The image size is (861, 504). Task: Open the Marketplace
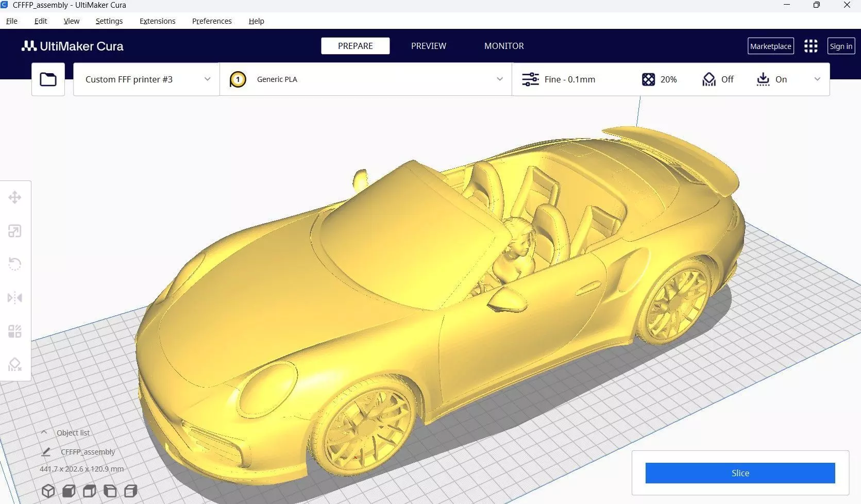(x=771, y=46)
